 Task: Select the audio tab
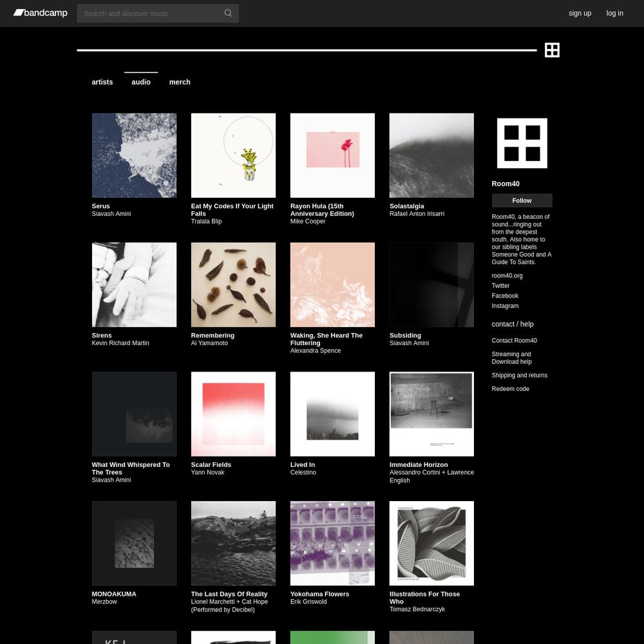pyautogui.click(x=141, y=82)
